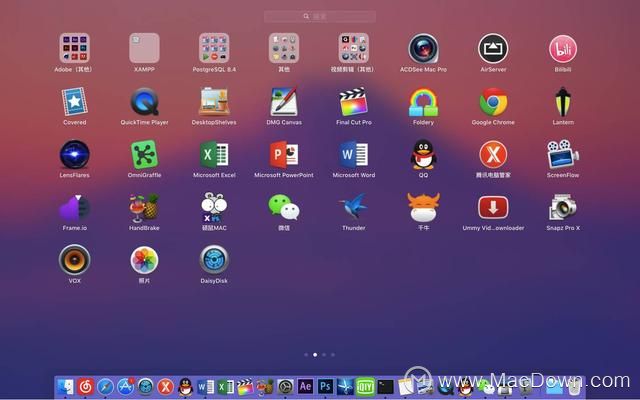This screenshot has width=640, height=400.
Task: Launch Covered app
Action: (x=74, y=101)
